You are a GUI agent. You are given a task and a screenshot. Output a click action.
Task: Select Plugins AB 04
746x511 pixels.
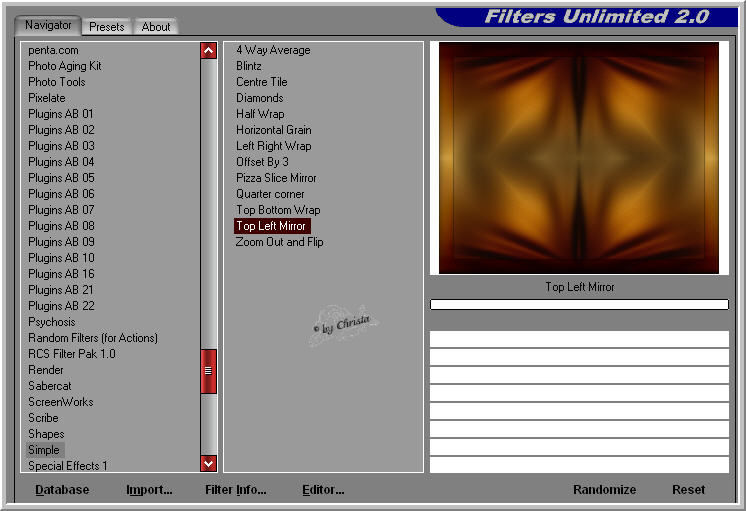[61, 162]
